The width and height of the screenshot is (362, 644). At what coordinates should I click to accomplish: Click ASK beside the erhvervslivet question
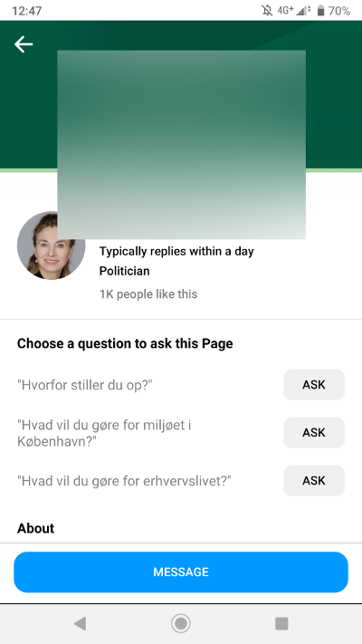(314, 481)
